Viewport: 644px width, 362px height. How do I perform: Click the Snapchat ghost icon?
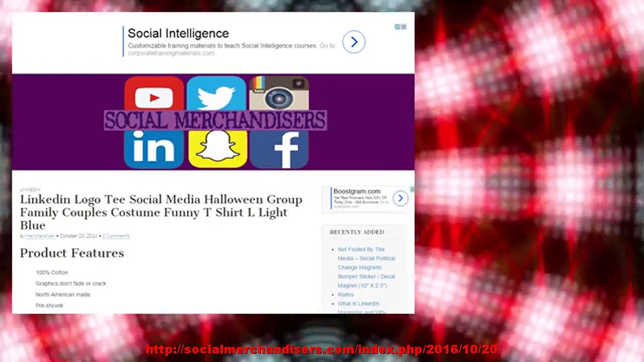(x=217, y=149)
